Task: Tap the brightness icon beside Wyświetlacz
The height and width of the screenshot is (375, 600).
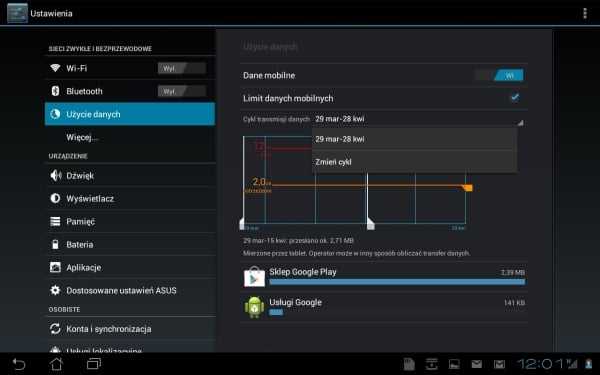Action: (55, 198)
